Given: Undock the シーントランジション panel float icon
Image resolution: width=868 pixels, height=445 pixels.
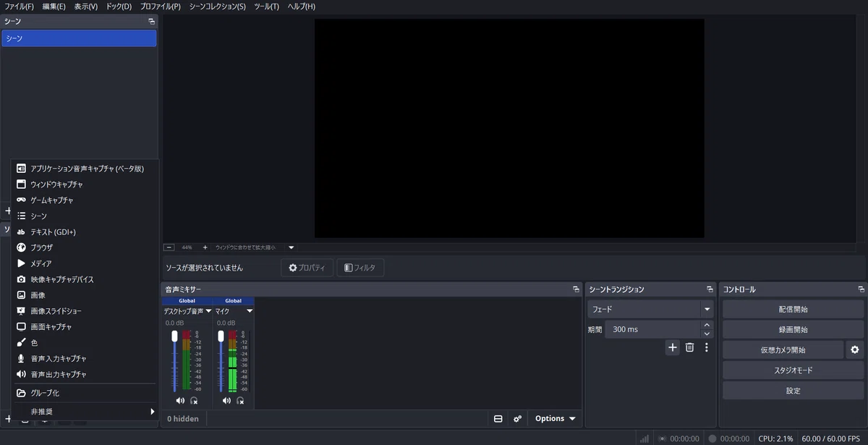Looking at the screenshot, I should coord(710,289).
